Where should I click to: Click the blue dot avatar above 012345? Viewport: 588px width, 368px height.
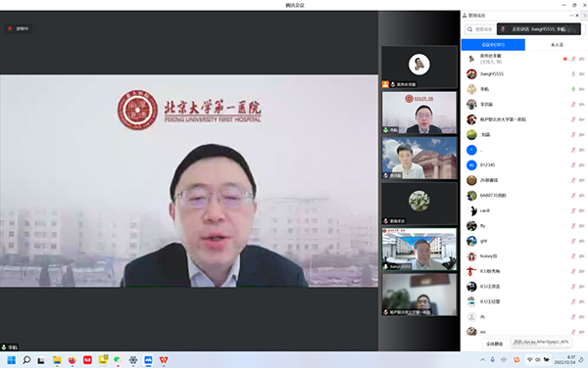pyautogui.click(x=471, y=150)
